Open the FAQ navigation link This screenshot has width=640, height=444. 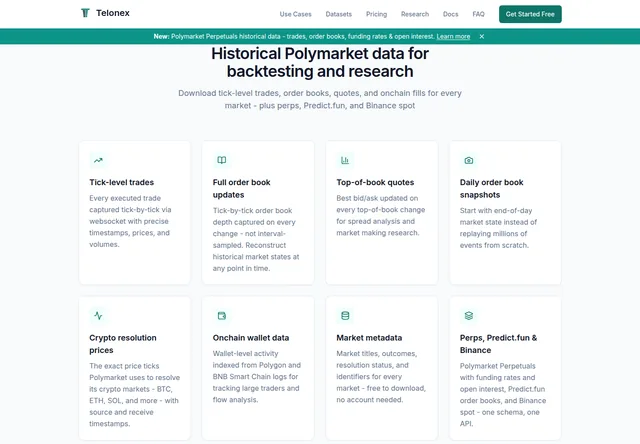(x=478, y=14)
